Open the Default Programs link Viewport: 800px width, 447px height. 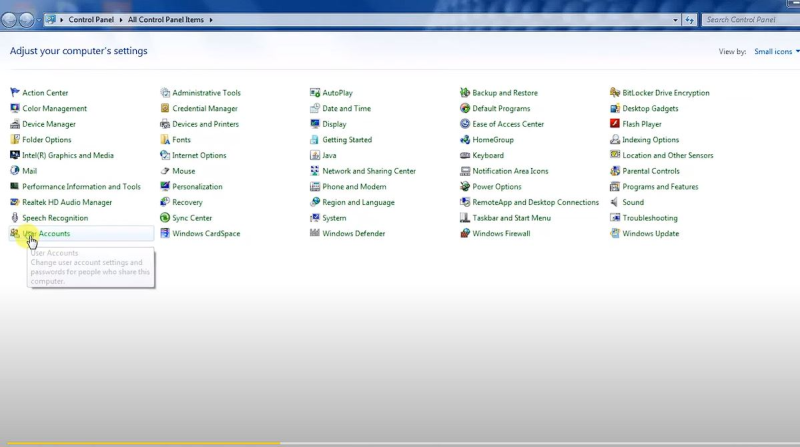(x=501, y=108)
